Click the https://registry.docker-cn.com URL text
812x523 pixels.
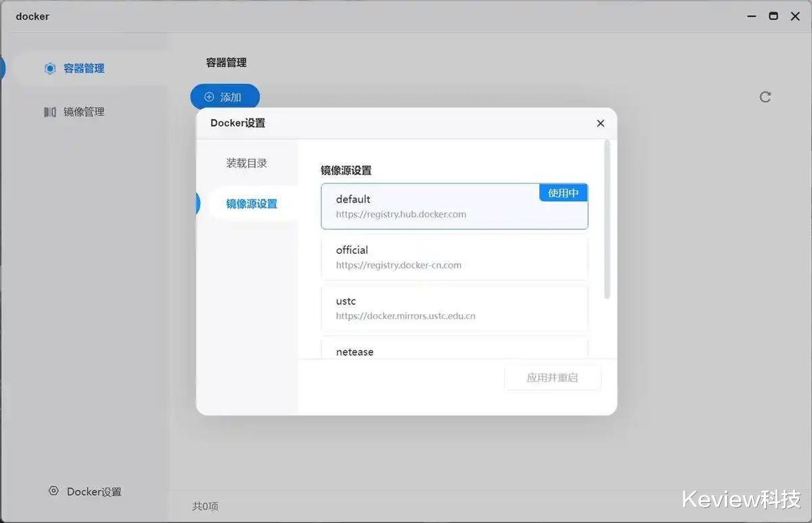[399, 265]
